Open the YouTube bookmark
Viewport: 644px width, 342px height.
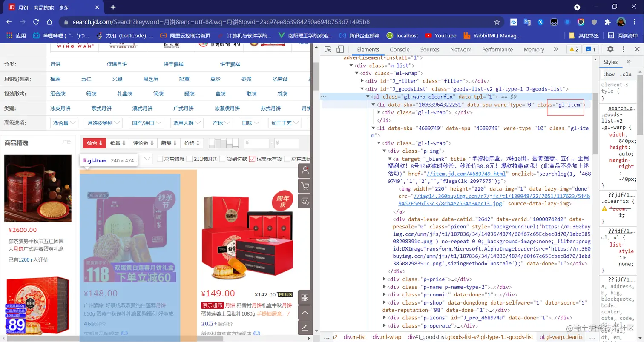pos(440,36)
